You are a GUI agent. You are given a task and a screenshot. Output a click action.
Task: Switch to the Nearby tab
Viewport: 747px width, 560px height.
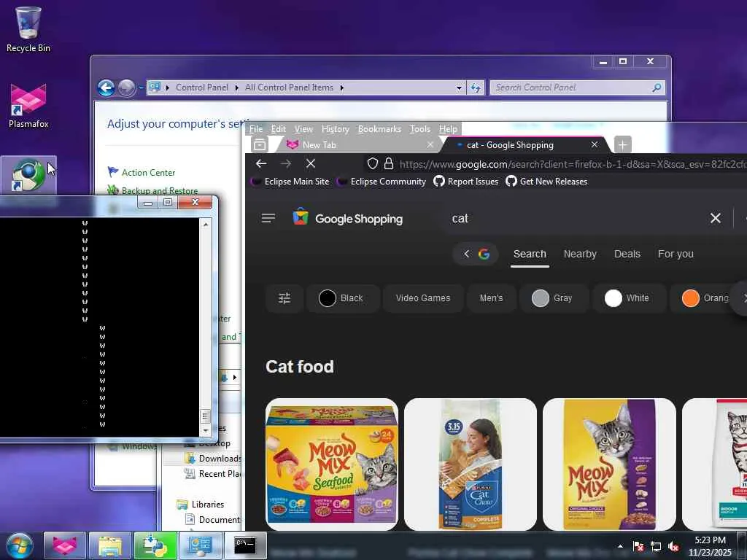[580, 254]
